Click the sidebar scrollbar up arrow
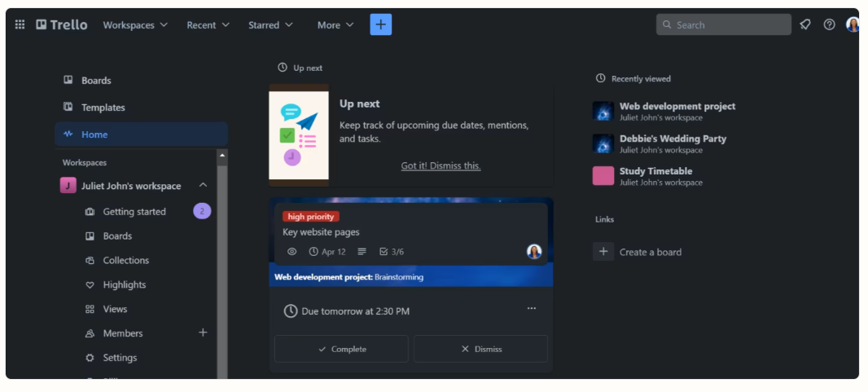The height and width of the screenshot is (392, 868). point(222,156)
